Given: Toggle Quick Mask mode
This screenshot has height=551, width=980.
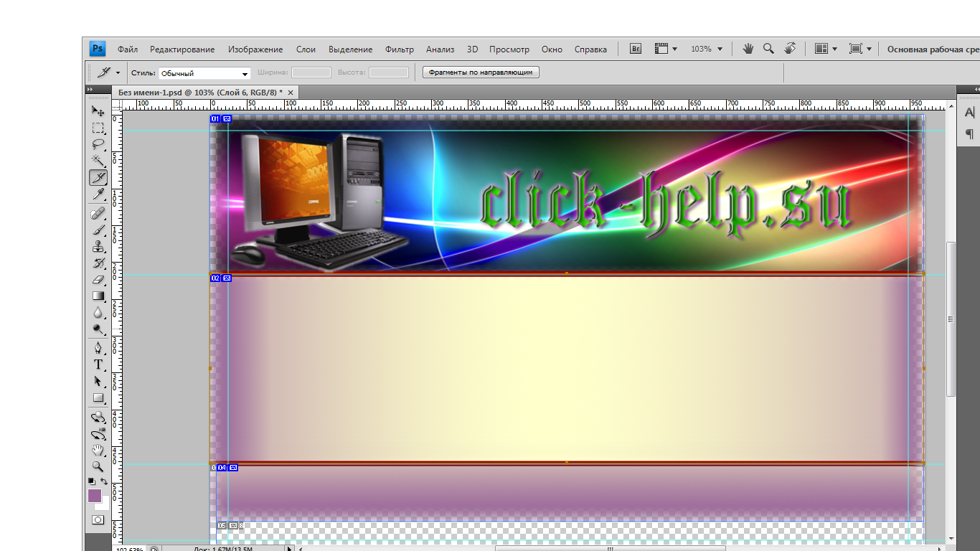Looking at the screenshot, I should 98,519.
